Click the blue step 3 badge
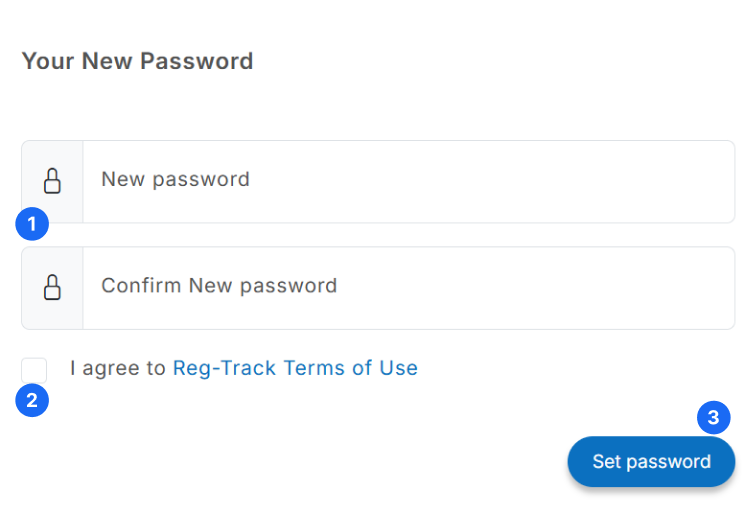Image resolution: width=756 pixels, height=512 pixels. coord(714,418)
